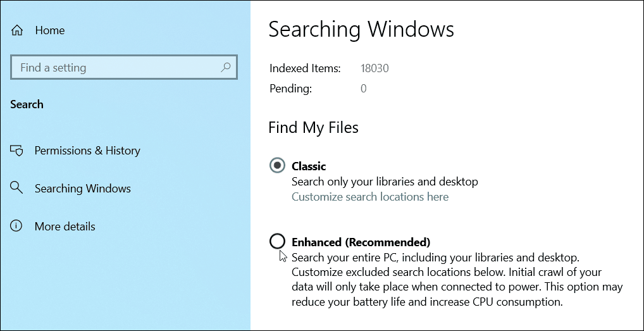
Task: Go to Home via its text label
Action: (50, 30)
